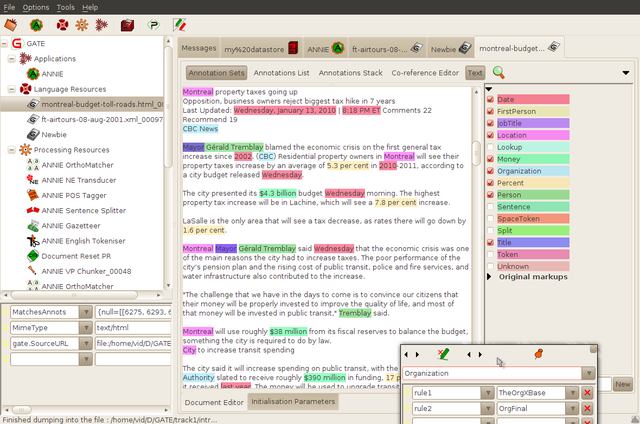Screen dimensions: 640x424
Task: Open the File menu
Action: (x=9, y=7)
